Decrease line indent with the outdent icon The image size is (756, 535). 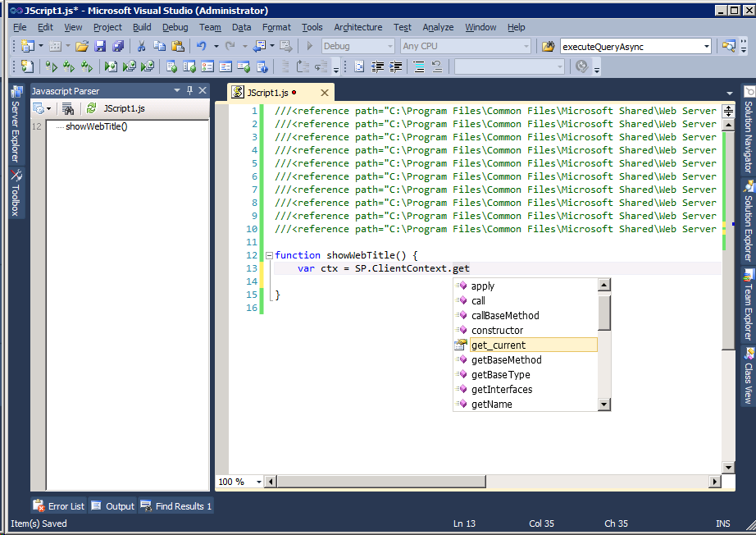[x=377, y=66]
